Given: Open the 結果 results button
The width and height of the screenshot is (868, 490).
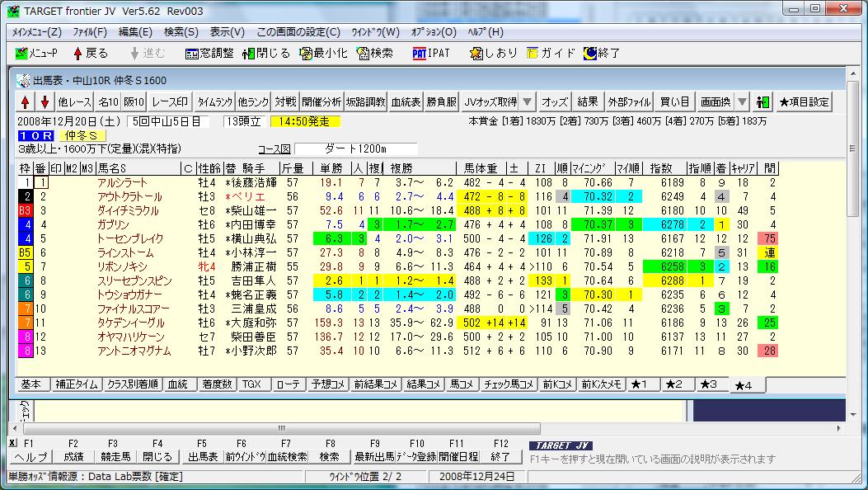Looking at the screenshot, I should pyautogui.click(x=588, y=101).
